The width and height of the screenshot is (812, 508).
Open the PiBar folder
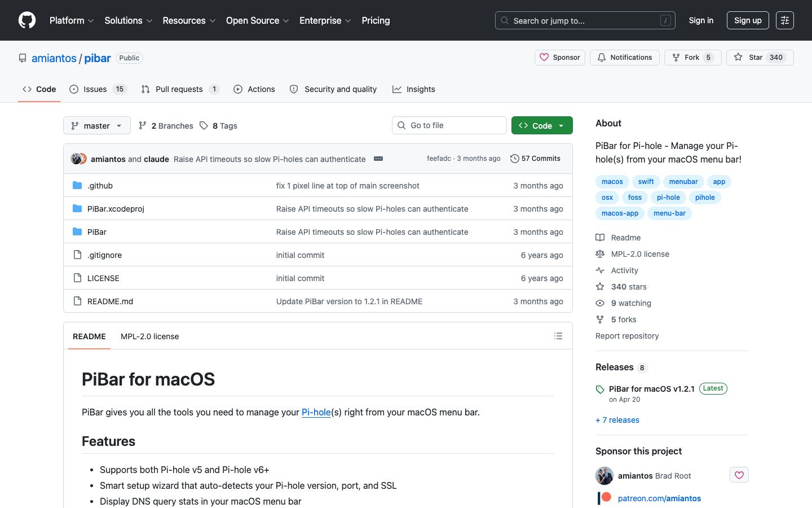[x=97, y=232]
